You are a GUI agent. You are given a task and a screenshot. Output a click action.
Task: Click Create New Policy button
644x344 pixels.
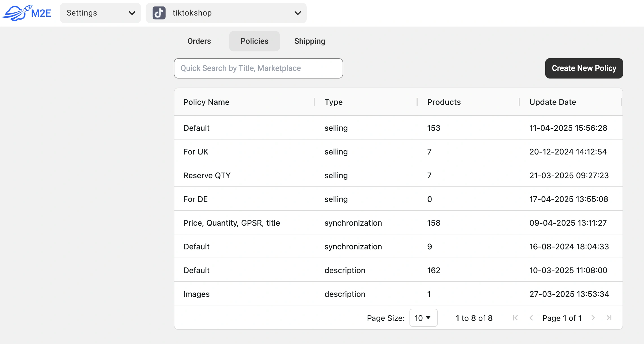click(584, 68)
